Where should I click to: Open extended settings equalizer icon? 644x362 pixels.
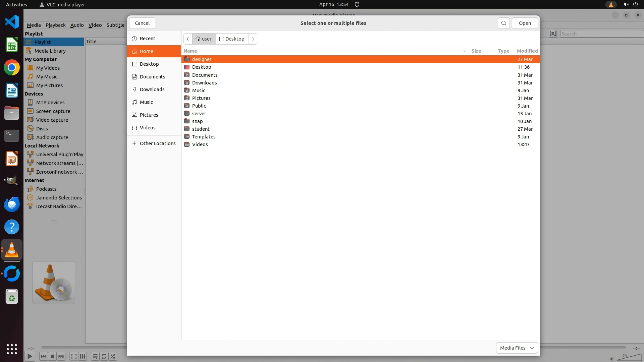(x=83, y=356)
